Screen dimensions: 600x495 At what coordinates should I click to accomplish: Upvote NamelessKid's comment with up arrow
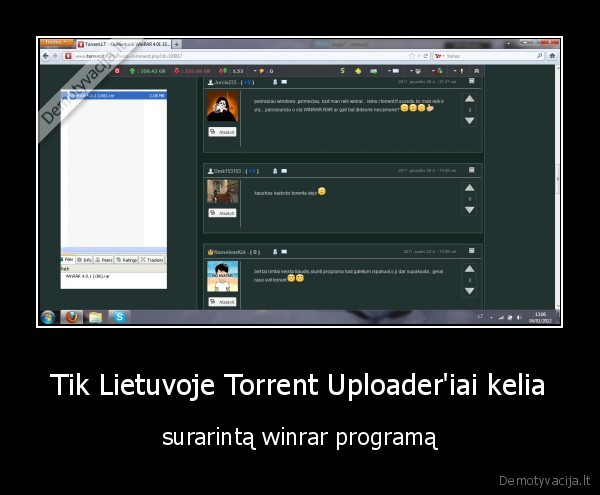(470, 269)
